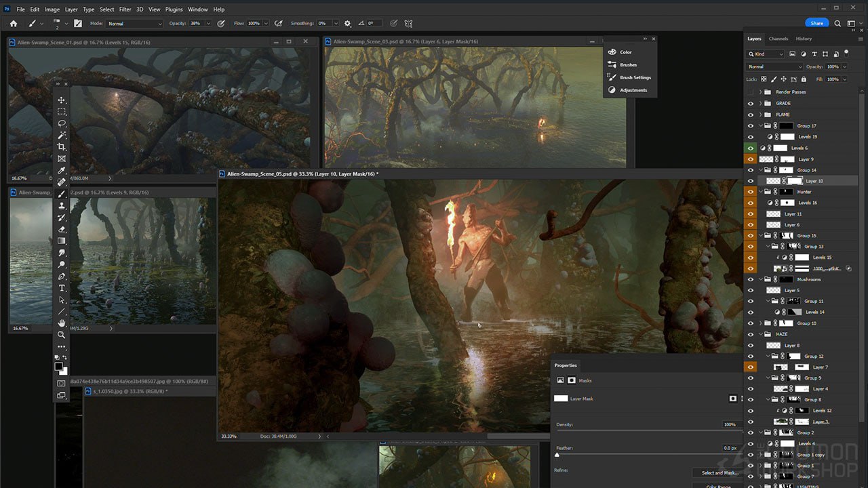Viewport: 868px width, 488px height.
Task: Hide the GRADE group layer
Action: click(x=750, y=104)
